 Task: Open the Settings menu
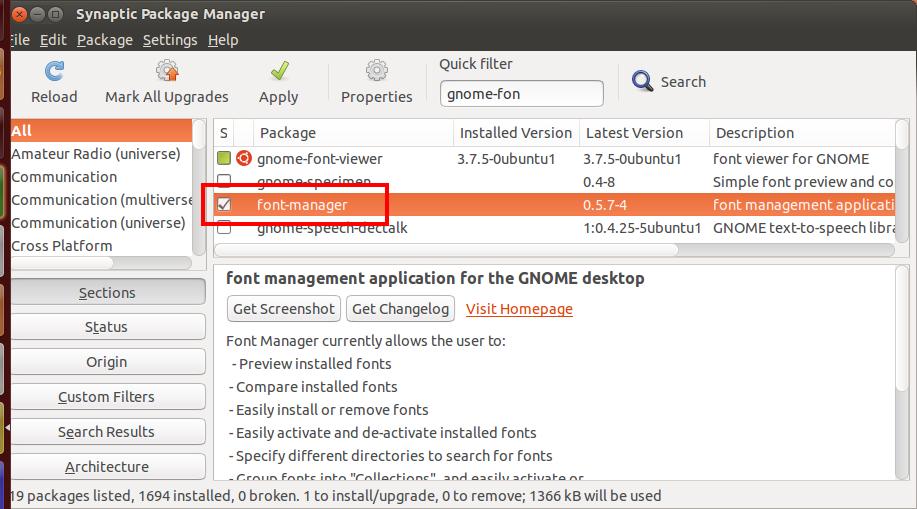(170, 40)
